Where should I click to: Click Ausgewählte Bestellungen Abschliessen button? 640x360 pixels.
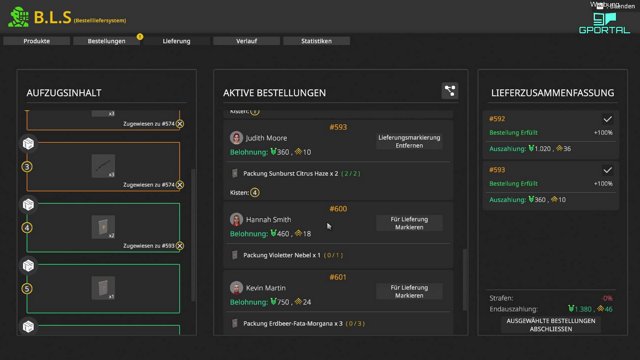[551, 325]
